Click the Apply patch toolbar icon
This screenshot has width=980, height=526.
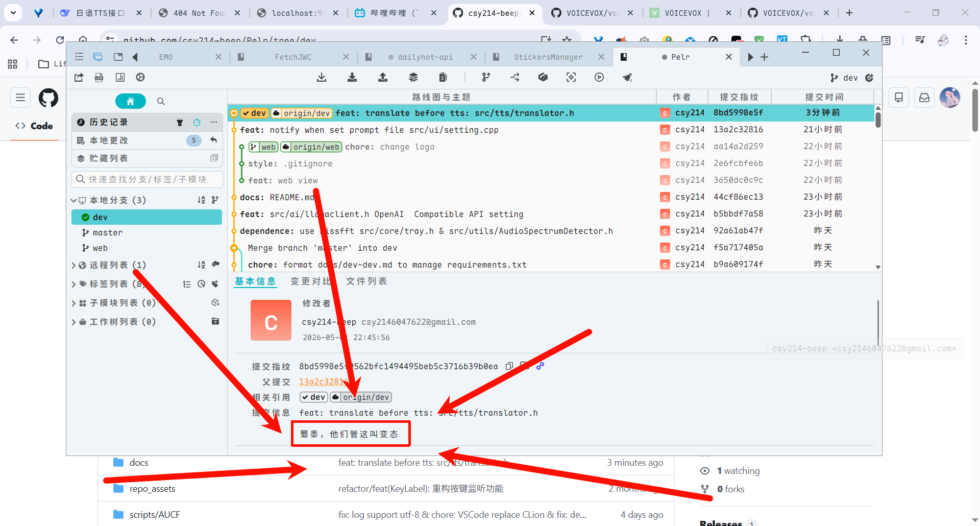point(443,77)
